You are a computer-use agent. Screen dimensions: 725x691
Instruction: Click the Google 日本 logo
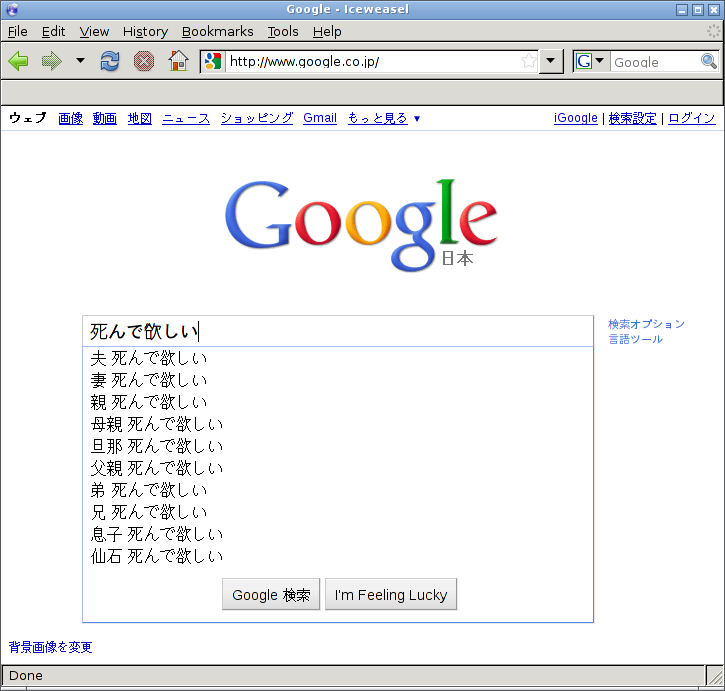click(361, 225)
